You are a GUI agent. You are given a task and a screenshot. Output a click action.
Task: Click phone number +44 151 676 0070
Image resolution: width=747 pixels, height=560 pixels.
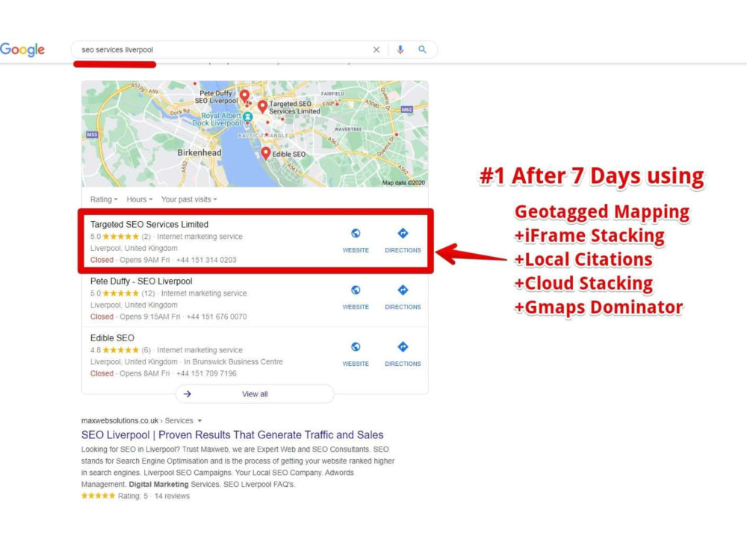[x=217, y=317]
